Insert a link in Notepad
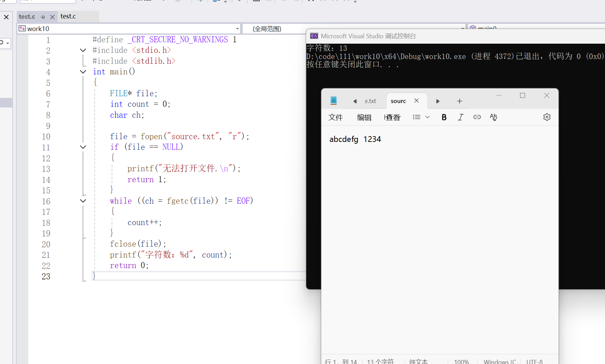 [x=477, y=117]
